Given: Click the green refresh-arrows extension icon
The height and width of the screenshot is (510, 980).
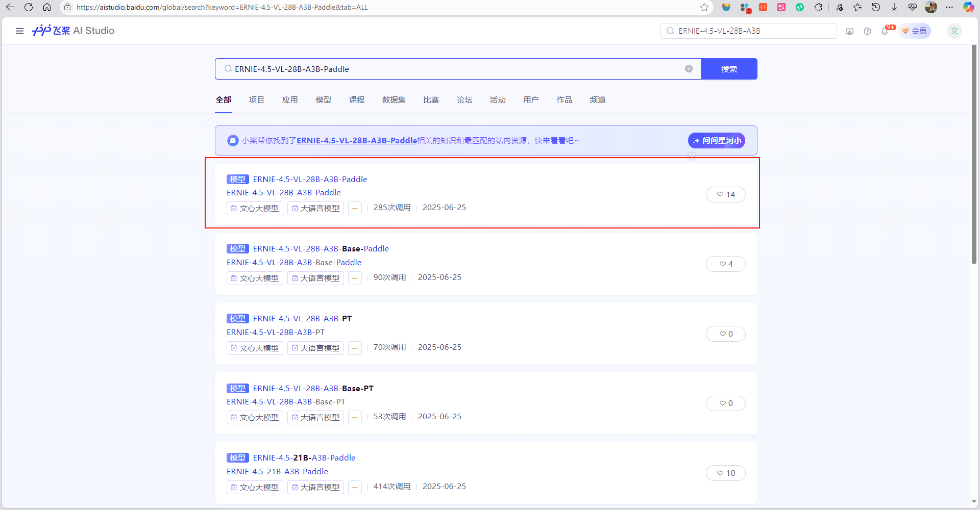Looking at the screenshot, I should [x=800, y=7].
